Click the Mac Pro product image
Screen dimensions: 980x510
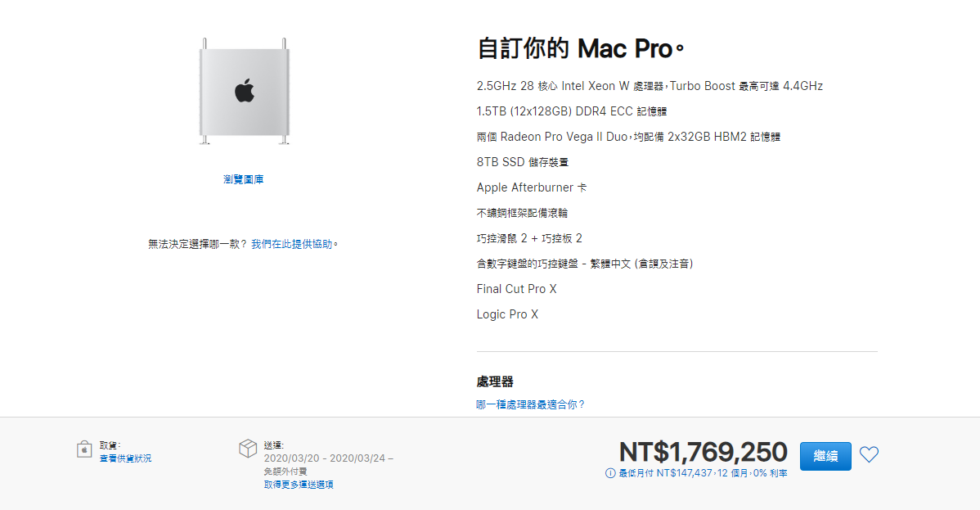245,92
